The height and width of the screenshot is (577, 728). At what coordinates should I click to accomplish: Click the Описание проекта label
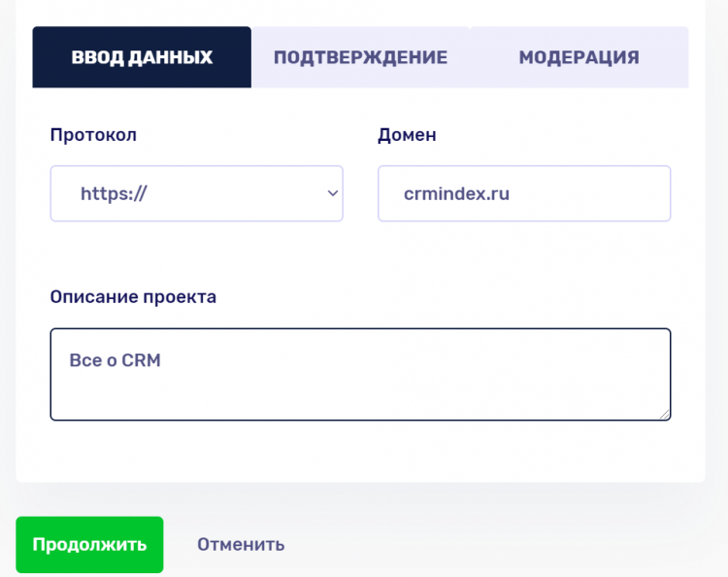pyautogui.click(x=133, y=297)
